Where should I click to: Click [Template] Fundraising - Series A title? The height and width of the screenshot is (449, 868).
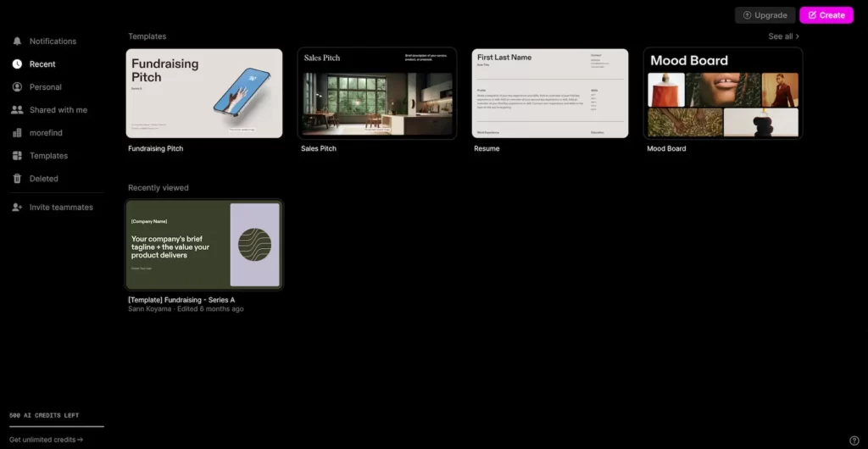(181, 300)
